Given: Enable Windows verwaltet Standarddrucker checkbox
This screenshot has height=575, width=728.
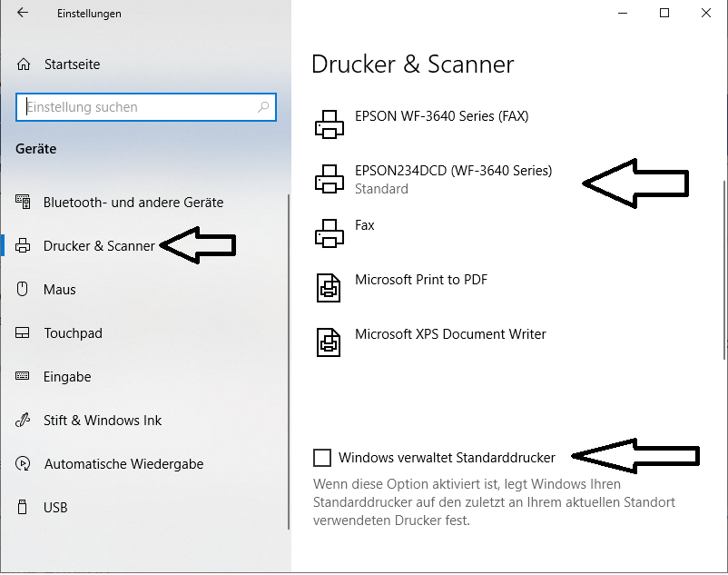Looking at the screenshot, I should click(x=322, y=458).
